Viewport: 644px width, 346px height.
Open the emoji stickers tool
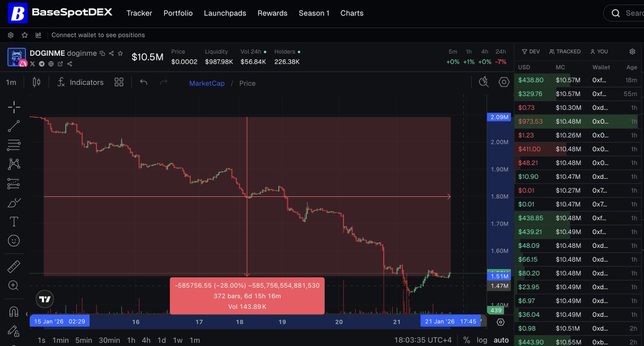pyautogui.click(x=14, y=241)
